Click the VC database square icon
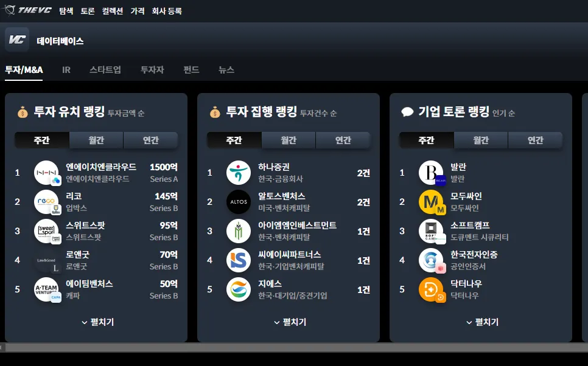Screen dimensions: 588x366 click(17, 40)
